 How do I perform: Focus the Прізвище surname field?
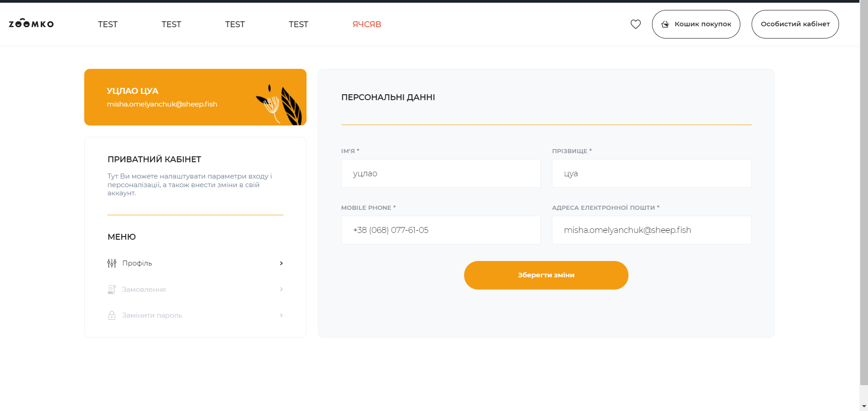[x=652, y=173]
